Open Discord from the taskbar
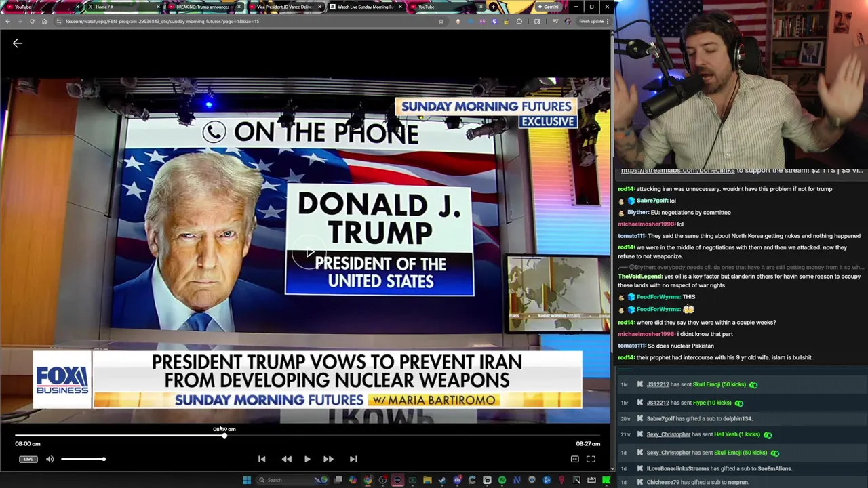The width and height of the screenshot is (868, 488). pyautogui.click(x=457, y=480)
